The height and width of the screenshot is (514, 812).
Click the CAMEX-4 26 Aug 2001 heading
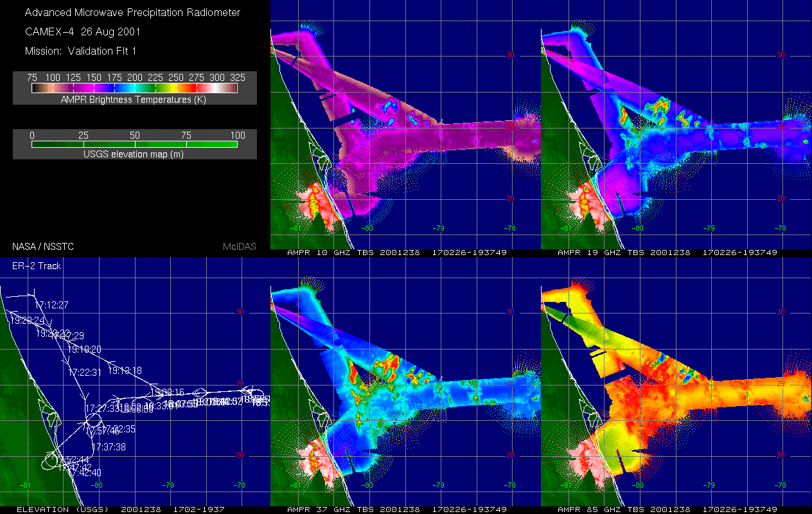pyautogui.click(x=82, y=31)
